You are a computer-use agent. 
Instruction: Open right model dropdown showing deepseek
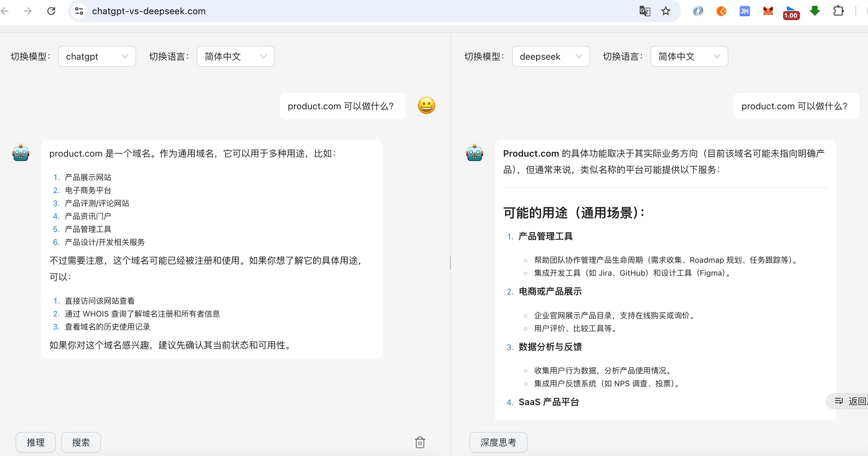[x=551, y=56]
